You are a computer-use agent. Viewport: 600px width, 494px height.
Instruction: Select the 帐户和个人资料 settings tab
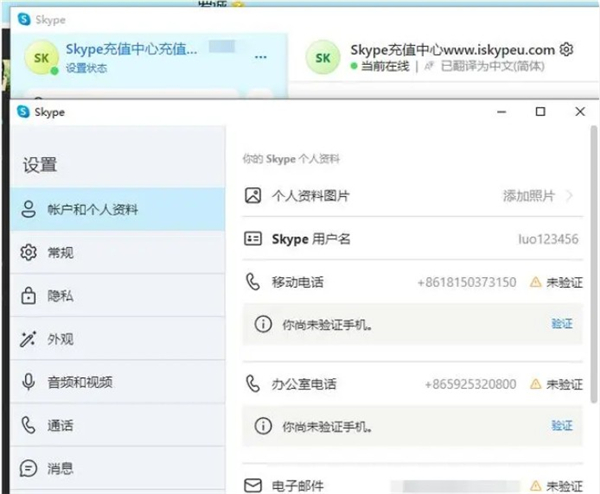118,209
